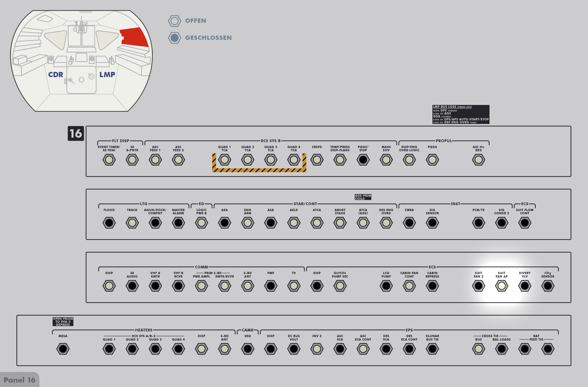
Task: Click the FLOOD lighting breaker
Action: 109,223
